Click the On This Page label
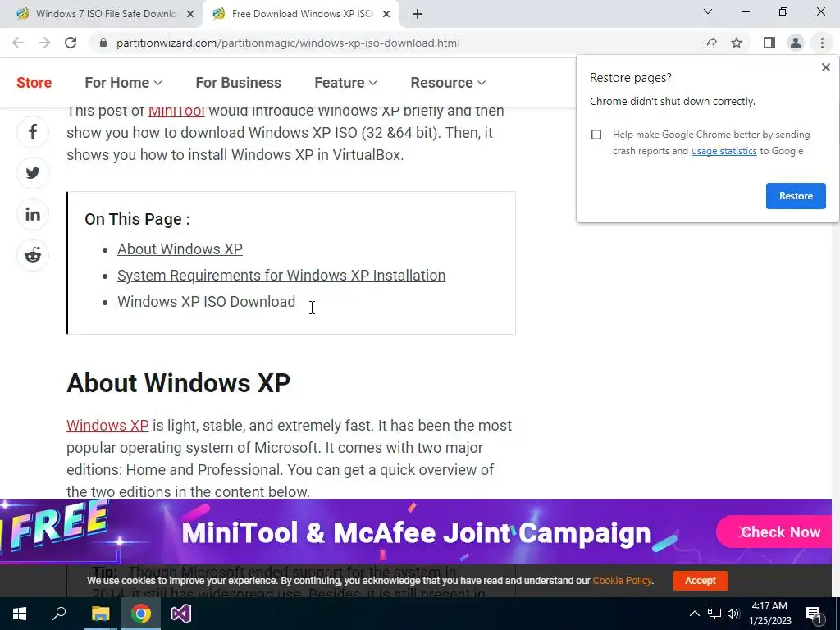This screenshot has width=840, height=630. point(137,219)
